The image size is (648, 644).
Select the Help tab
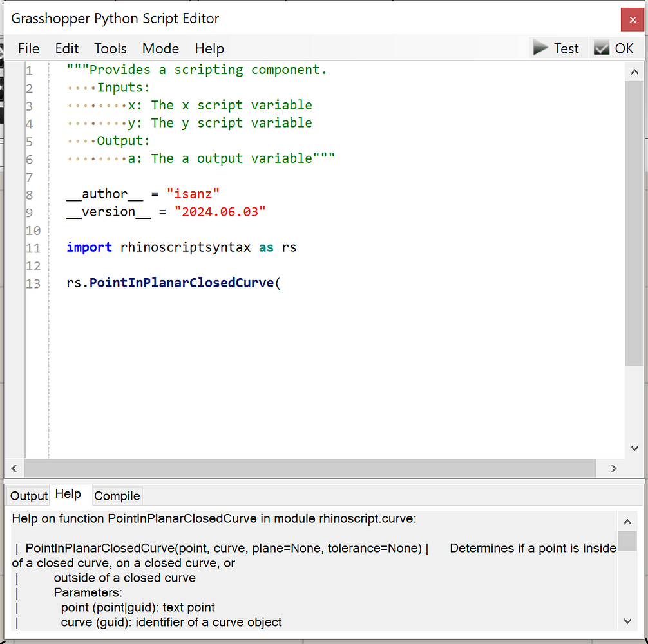[x=70, y=494]
